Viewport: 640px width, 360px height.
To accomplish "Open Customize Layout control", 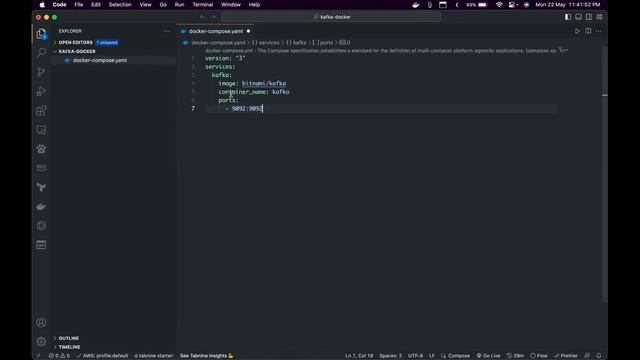I will click(x=600, y=17).
